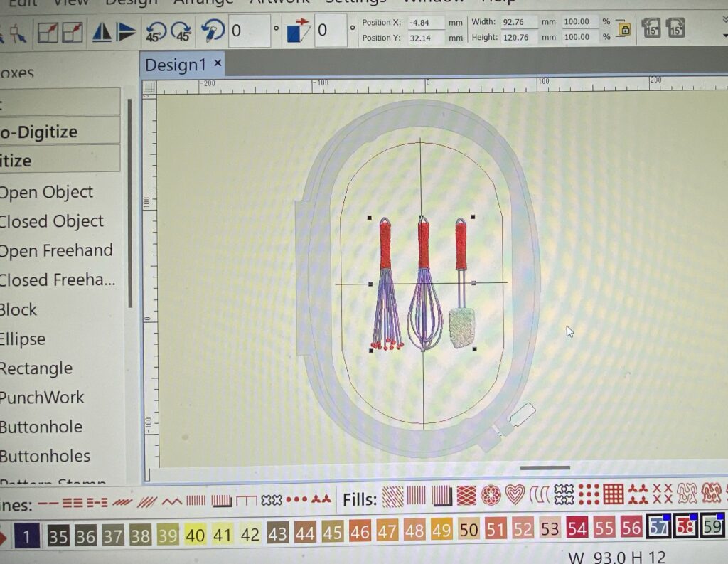Rotate design 45 degrees counterclockwise
The image size is (728, 564).
[156, 32]
